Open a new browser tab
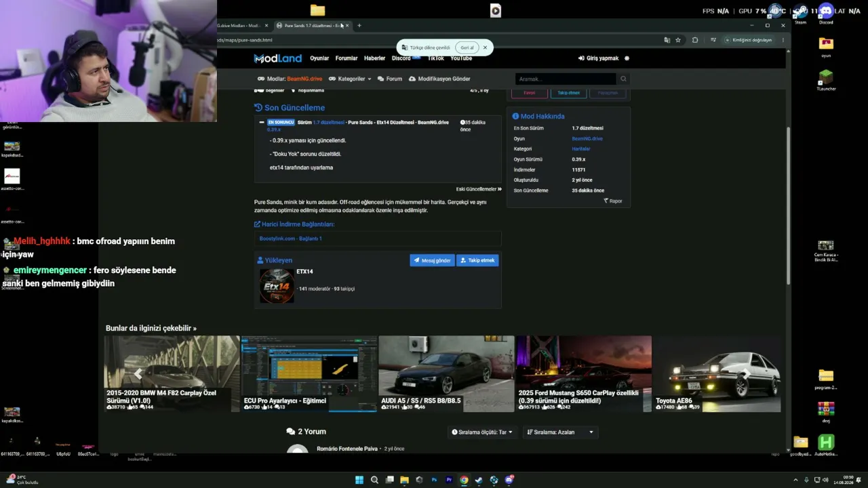This screenshot has height=488, width=868. tap(359, 26)
